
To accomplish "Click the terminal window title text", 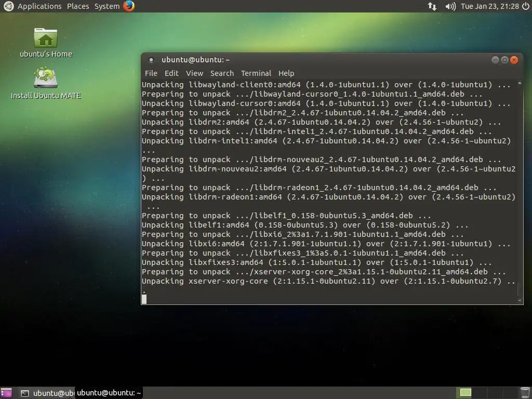I will 196,60.
